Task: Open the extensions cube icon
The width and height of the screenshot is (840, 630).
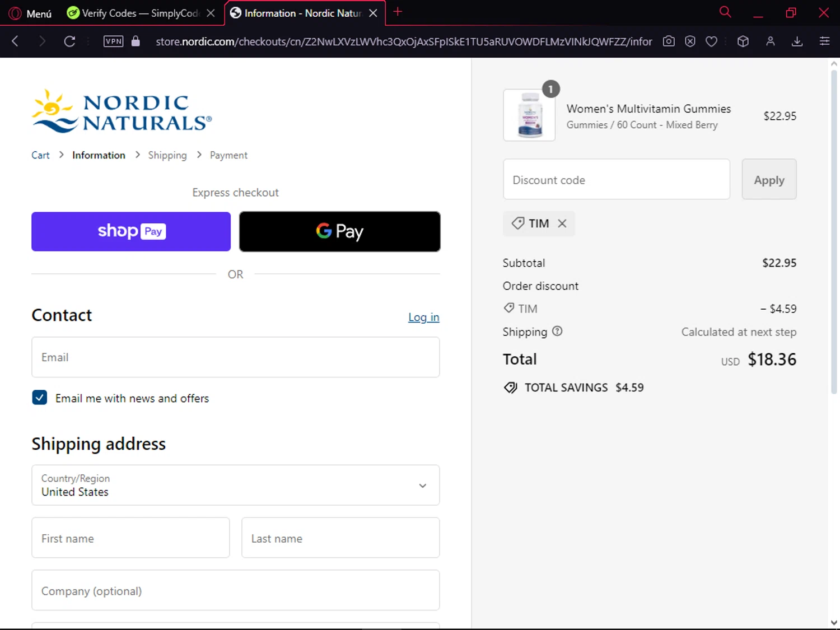Action: [743, 41]
